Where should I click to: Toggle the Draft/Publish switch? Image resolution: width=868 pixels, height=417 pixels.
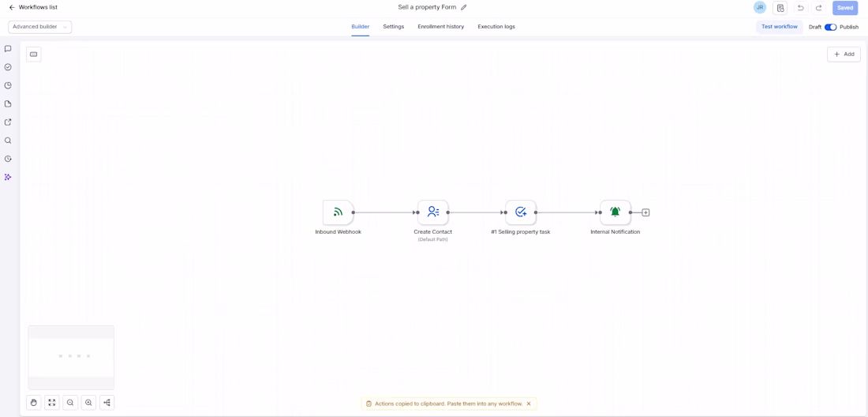pos(830,27)
